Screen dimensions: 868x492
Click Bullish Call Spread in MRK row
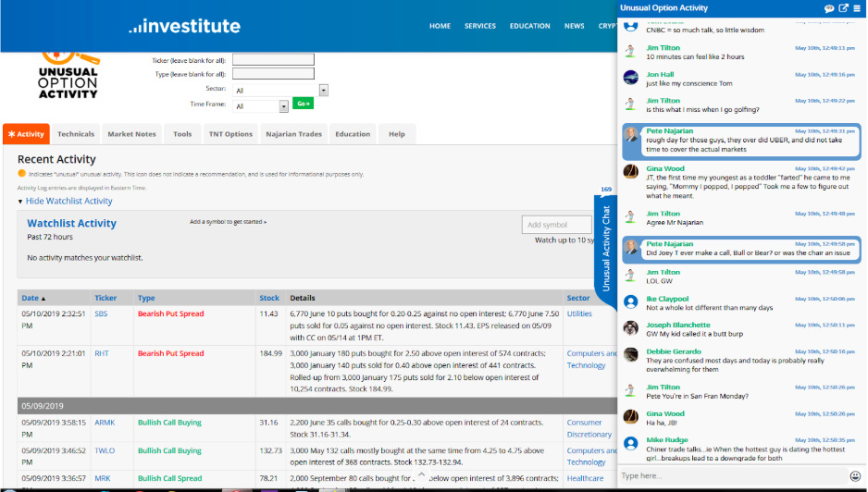(169, 479)
